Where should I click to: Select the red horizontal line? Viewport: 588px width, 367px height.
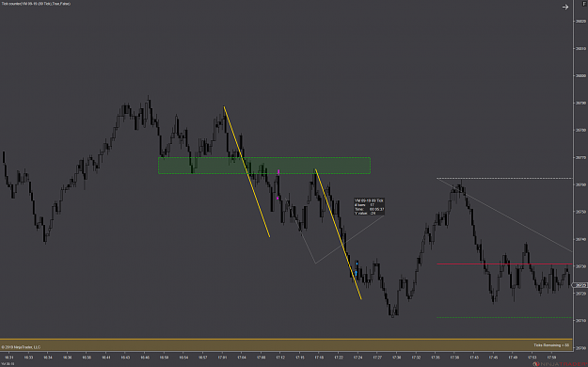tap(504, 264)
